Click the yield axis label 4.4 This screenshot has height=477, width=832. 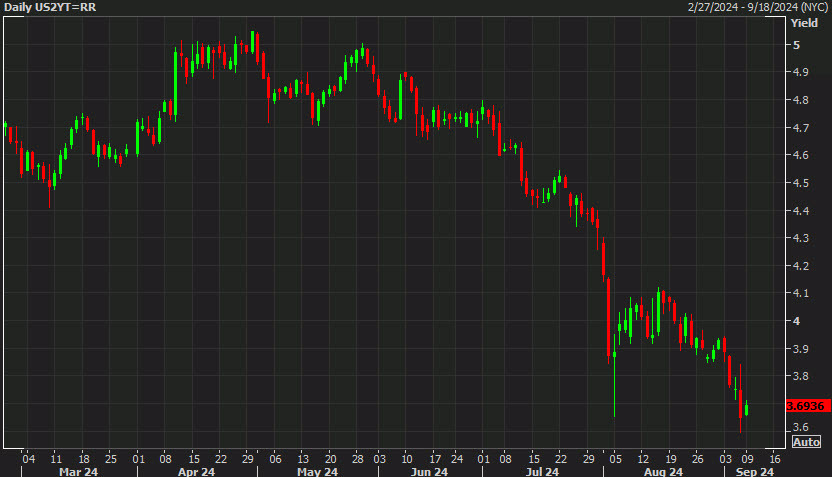(x=800, y=211)
